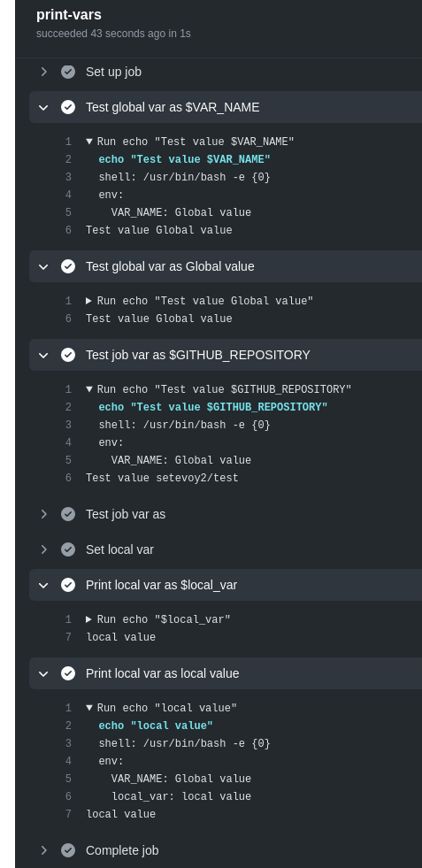The image size is (422, 868).
Task: Click log line showing Test value setevoy2/test
Action: point(162,478)
